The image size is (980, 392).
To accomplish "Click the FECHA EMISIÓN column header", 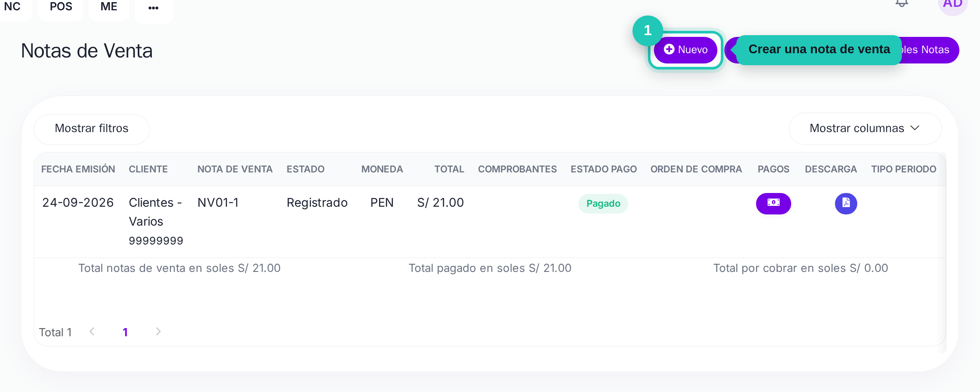I will coord(78,169).
